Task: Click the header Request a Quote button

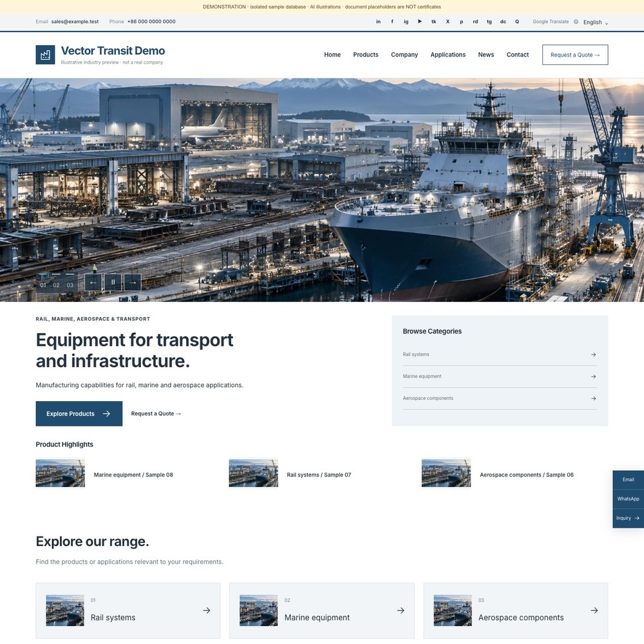Action: click(575, 55)
